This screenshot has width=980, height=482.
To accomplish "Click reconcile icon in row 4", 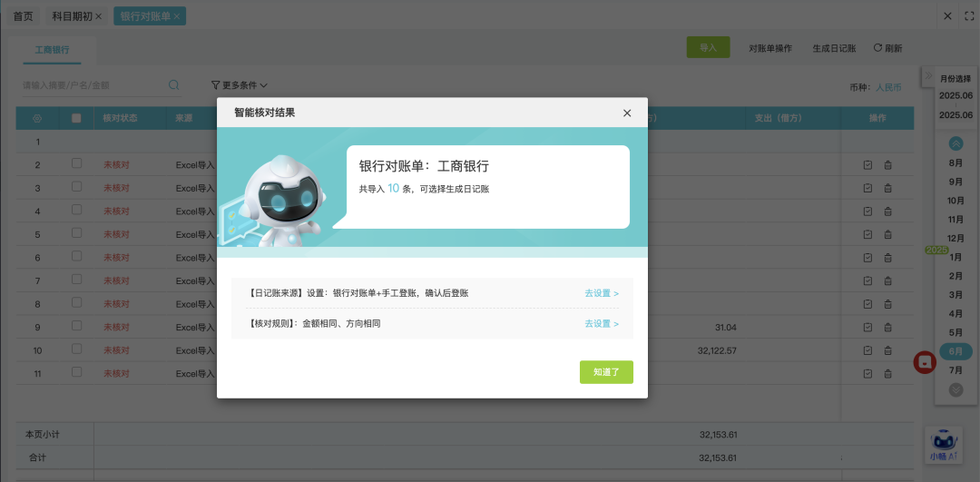I will [x=867, y=211].
